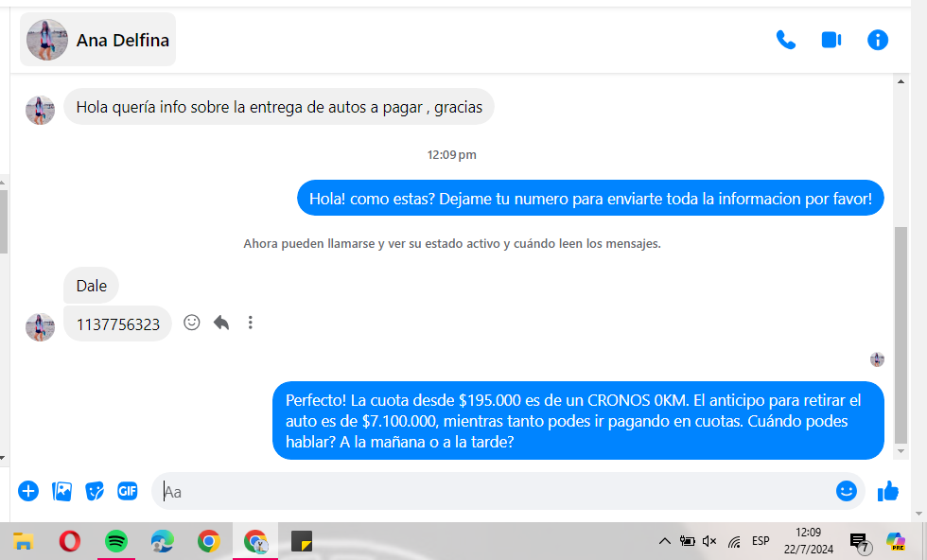Start a video call in the chat

[x=831, y=40]
